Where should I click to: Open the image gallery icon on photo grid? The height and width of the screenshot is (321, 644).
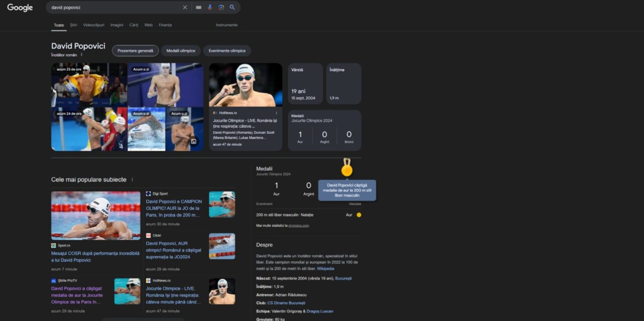193,141
